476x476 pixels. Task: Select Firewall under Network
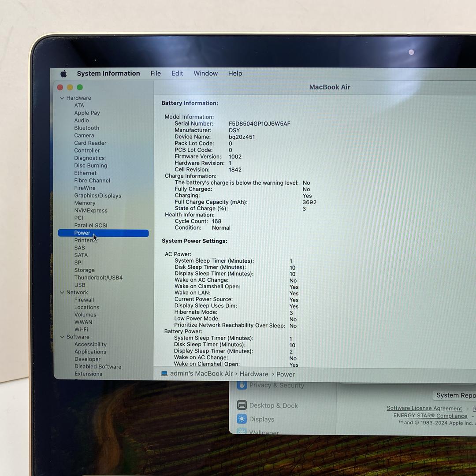[84, 300]
